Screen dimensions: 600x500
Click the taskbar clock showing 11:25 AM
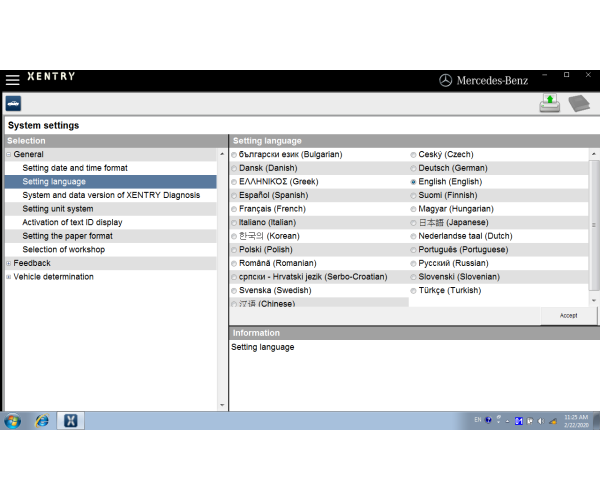tap(576, 421)
